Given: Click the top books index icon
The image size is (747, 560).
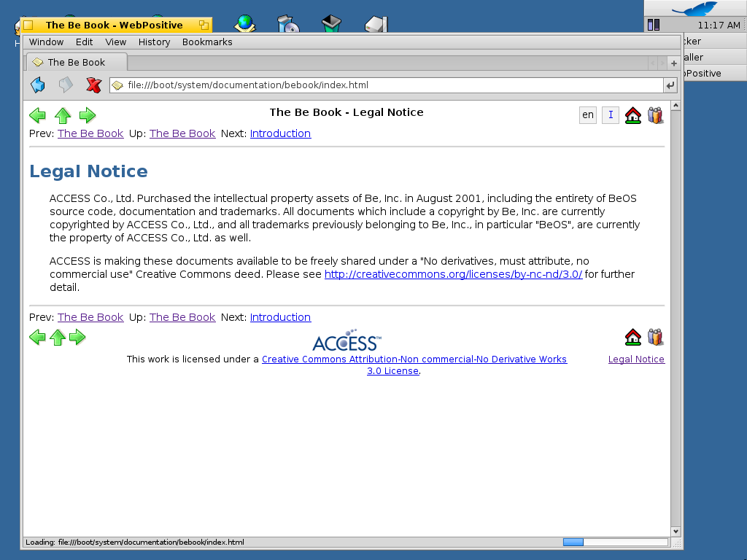Looking at the screenshot, I should pyautogui.click(x=656, y=115).
